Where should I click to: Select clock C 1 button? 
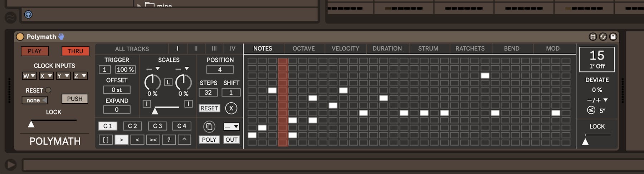point(108,126)
